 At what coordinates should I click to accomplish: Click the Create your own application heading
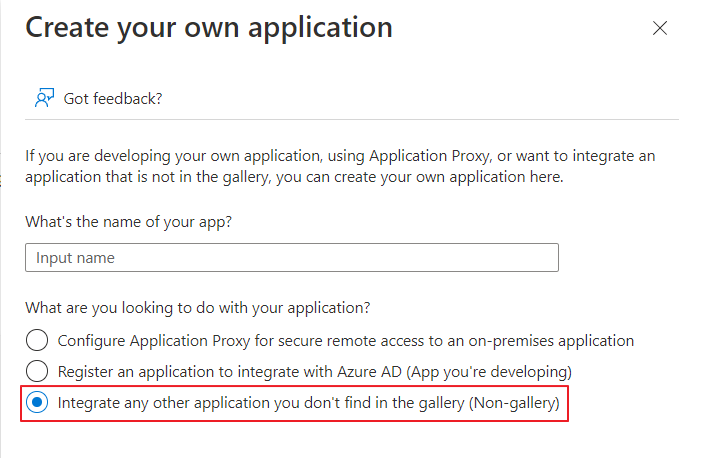[x=209, y=28]
